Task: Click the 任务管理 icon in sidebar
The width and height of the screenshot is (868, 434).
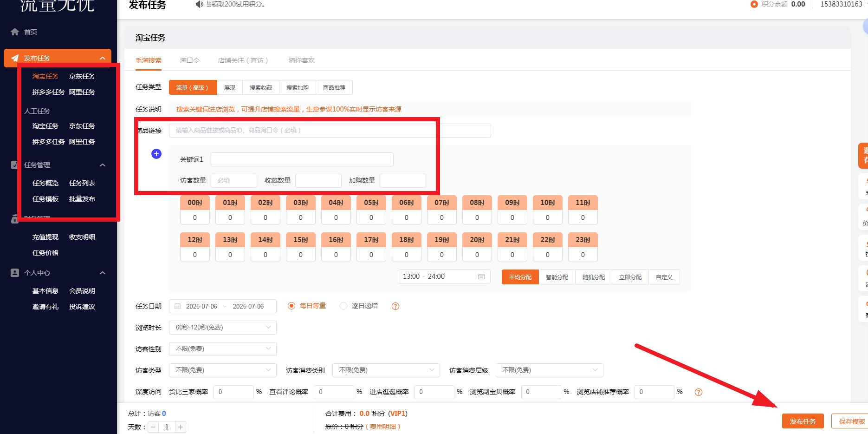Action: 13,164
